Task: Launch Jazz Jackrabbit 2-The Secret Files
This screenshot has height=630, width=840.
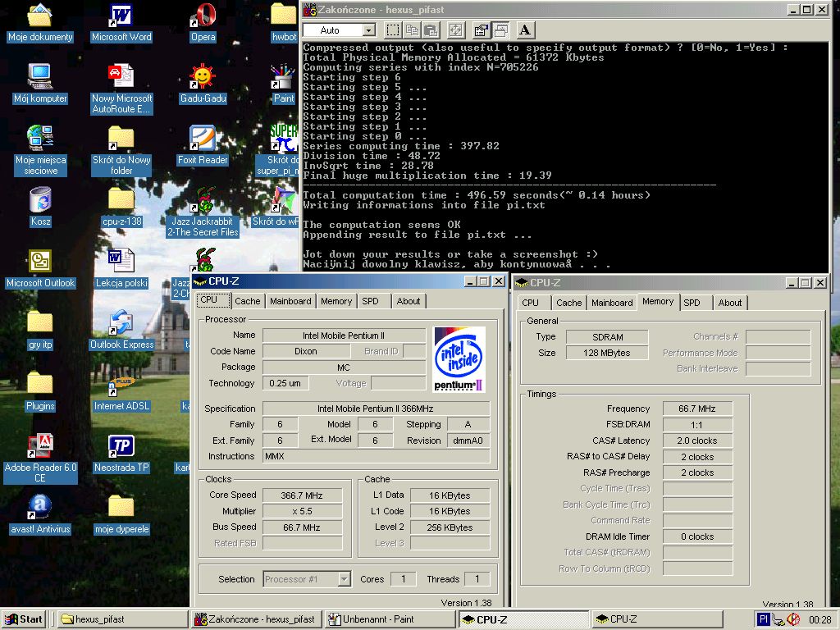Action: pos(203,212)
